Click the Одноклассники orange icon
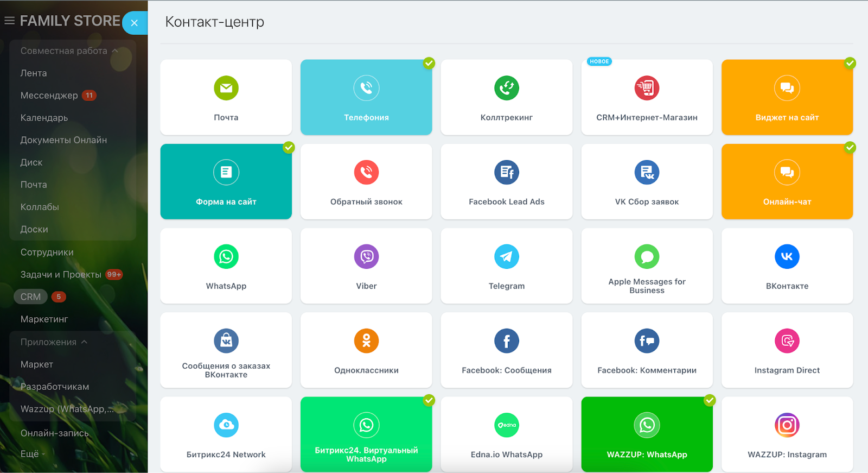 (x=366, y=341)
